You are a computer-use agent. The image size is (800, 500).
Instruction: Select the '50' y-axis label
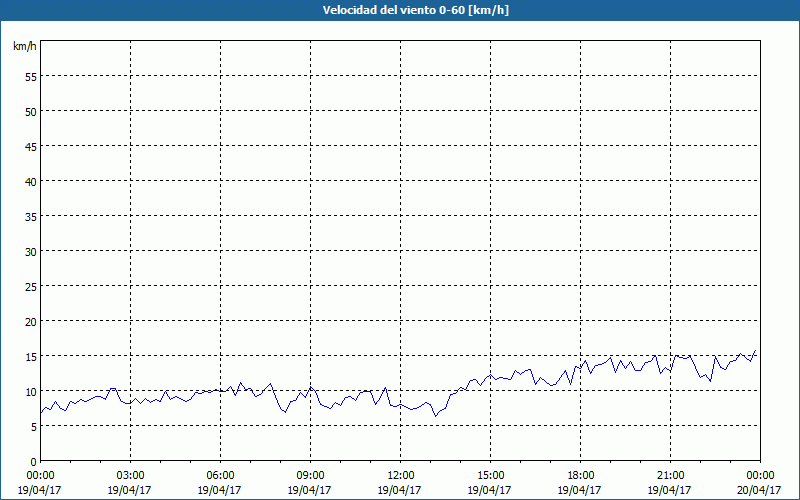[31, 111]
